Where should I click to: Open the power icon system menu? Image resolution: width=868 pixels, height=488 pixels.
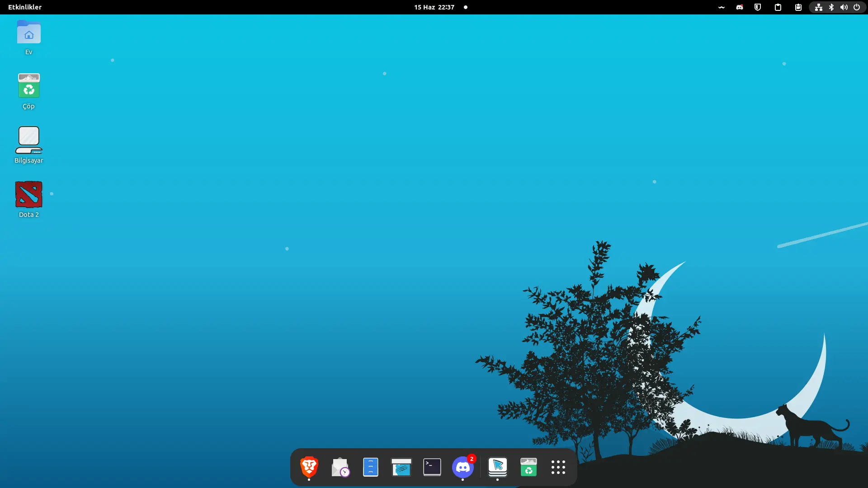(x=856, y=7)
